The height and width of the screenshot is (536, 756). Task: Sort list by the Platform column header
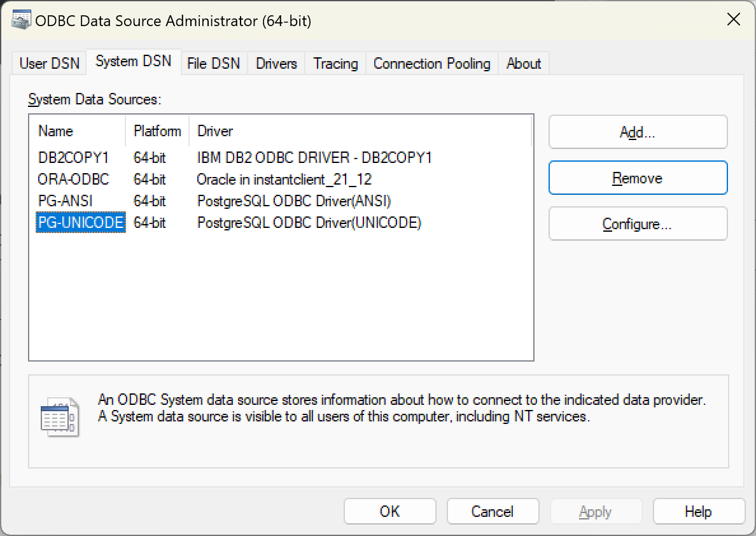coord(157,131)
